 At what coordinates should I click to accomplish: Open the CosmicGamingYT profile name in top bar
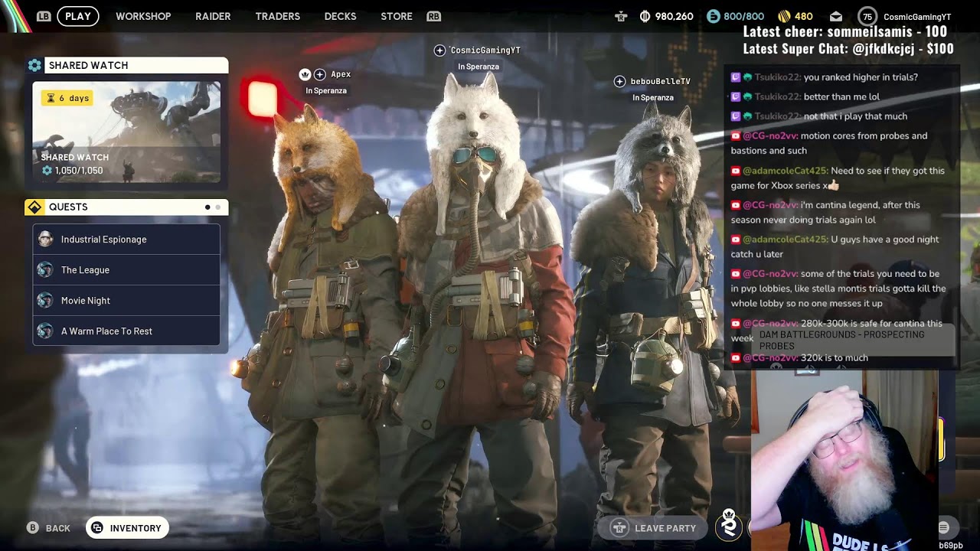(917, 17)
